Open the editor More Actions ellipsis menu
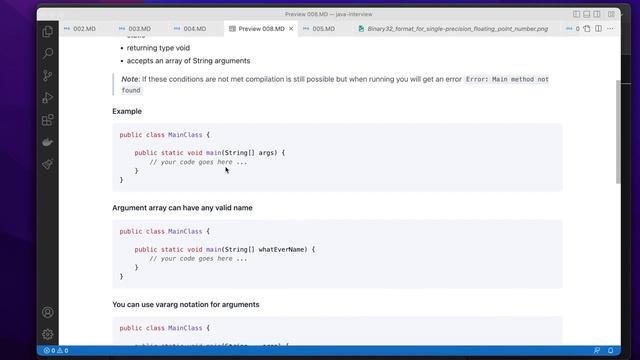The height and width of the screenshot is (360, 640). 610,29
